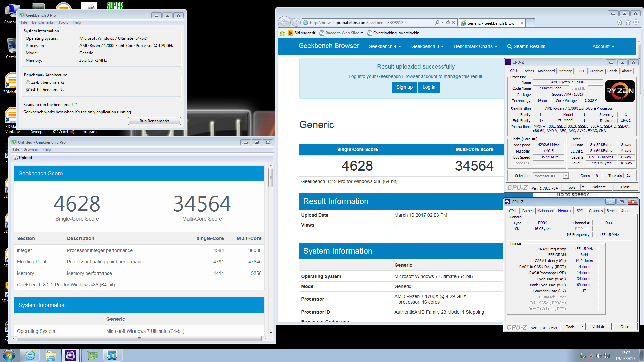Click the horizontal scrollbar in results window
This screenshot has width=644, height=362.
pos(139,338)
